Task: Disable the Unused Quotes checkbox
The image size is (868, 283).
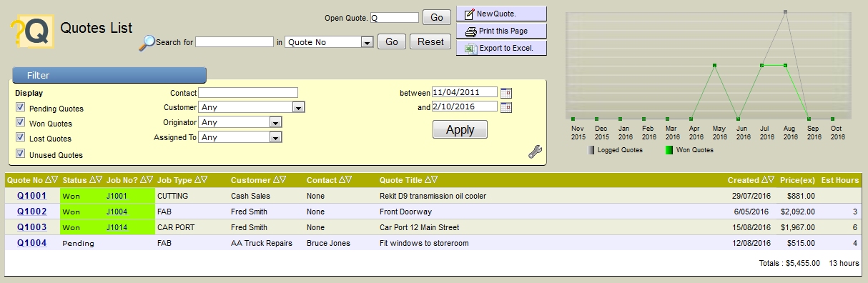Action: tap(20, 154)
